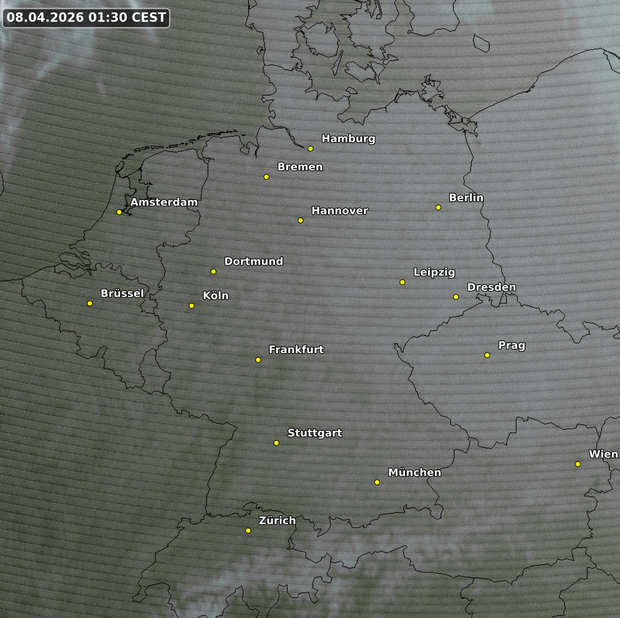Select the yellow dot for Stuttgart
Screen dimensions: 620x618
[277, 442]
